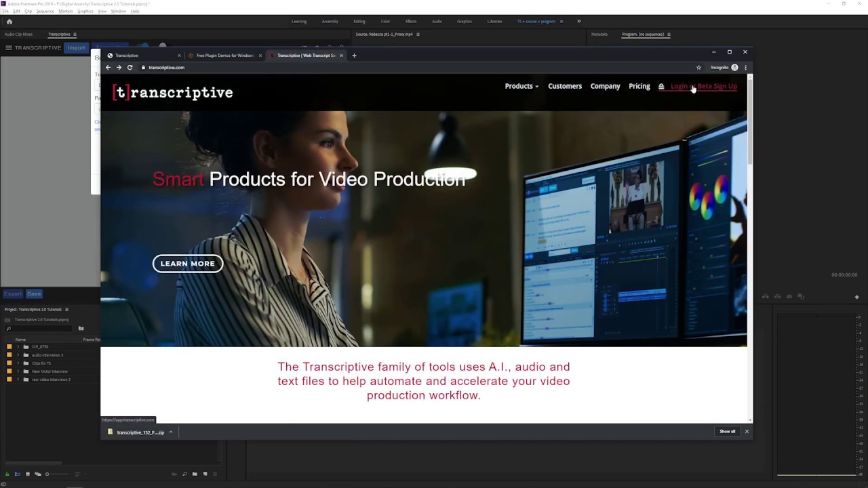
Task: Click the Save button in Transcriptive panel
Action: pyautogui.click(x=34, y=293)
